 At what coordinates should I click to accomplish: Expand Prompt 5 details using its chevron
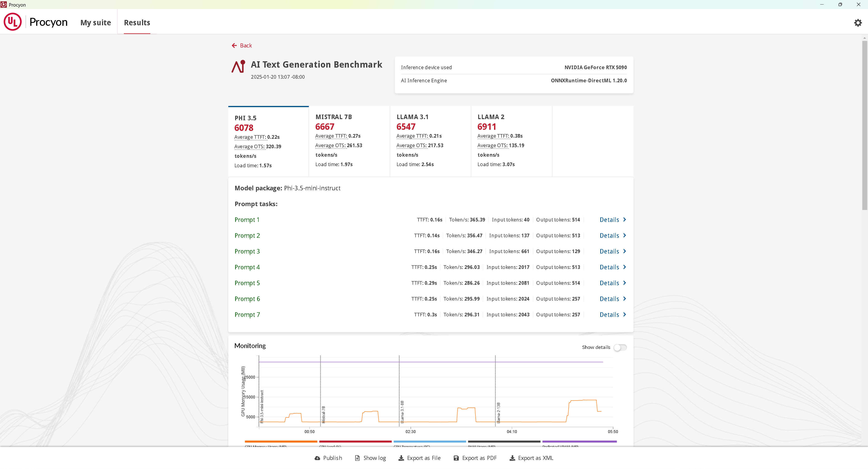[624, 283]
